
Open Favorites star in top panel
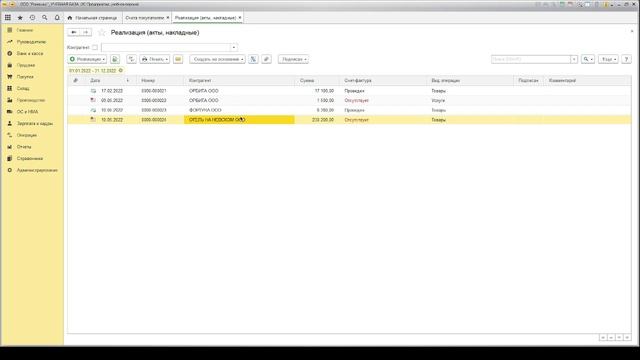[20, 18]
